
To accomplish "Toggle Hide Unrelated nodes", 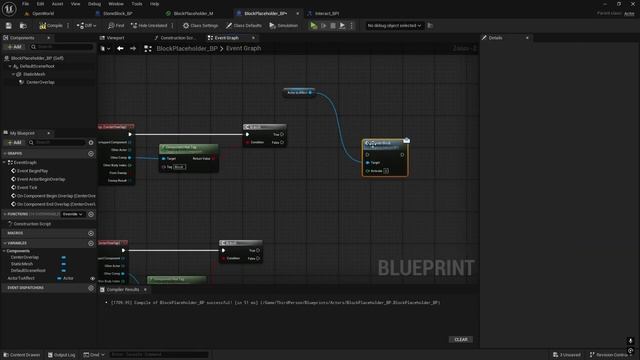I will (149, 26).
